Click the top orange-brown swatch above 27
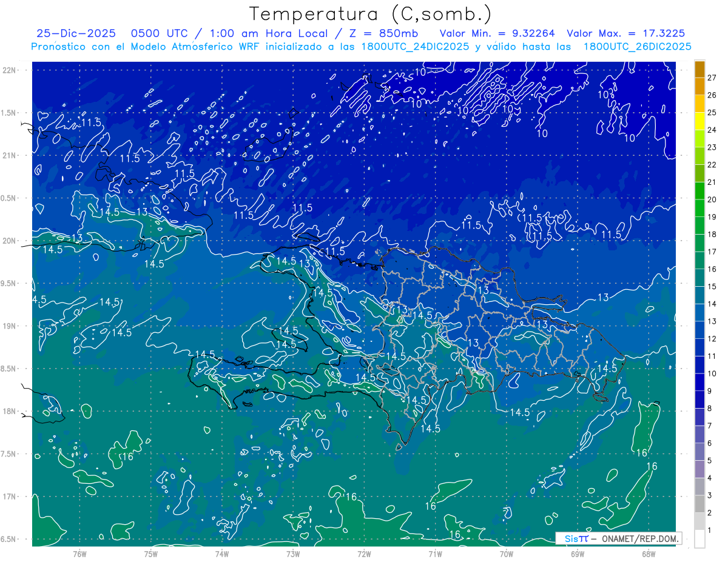 (x=699, y=69)
